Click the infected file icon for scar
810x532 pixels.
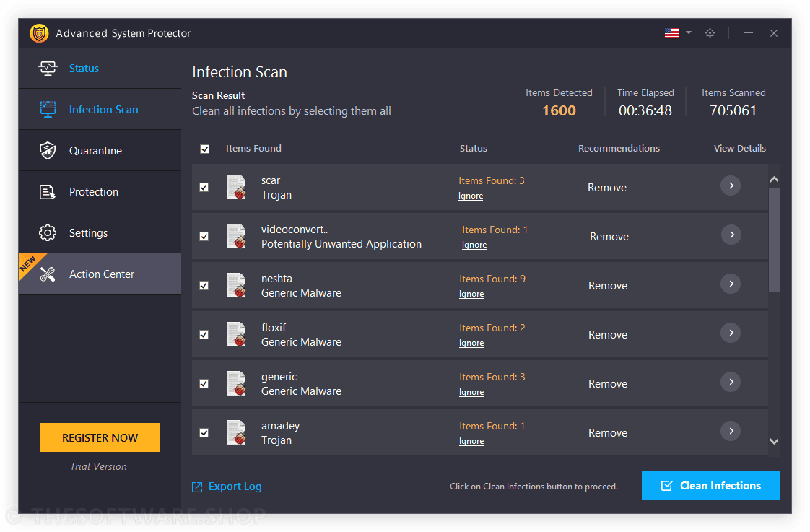(x=237, y=187)
